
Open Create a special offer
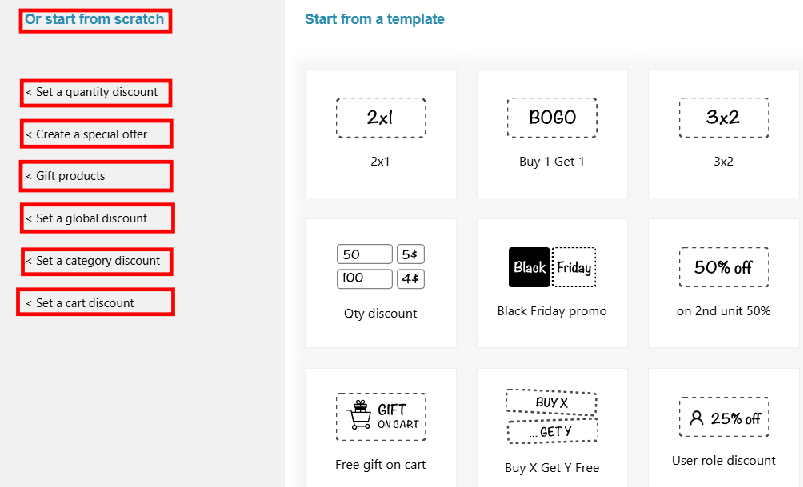point(98,134)
